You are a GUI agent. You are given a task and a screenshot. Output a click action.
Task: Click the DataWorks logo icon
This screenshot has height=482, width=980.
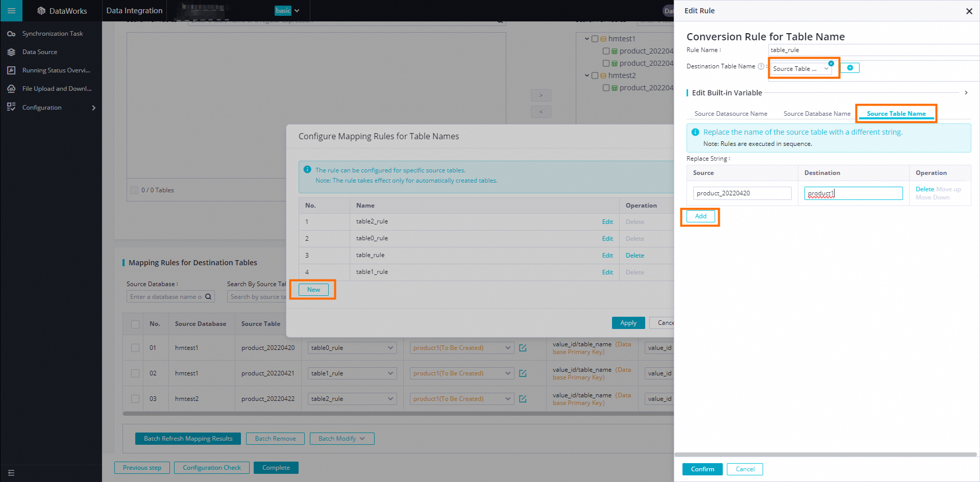coord(41,11)
